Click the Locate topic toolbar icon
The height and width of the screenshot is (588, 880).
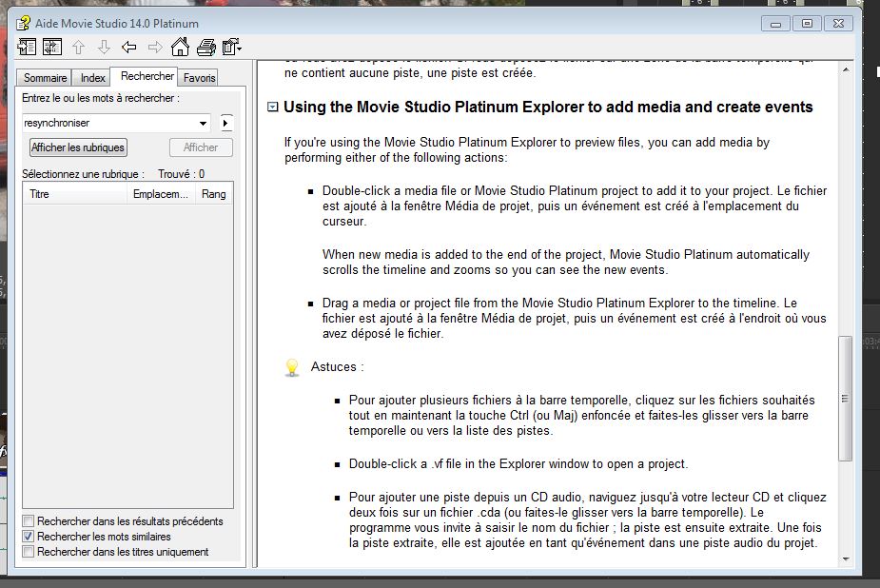[52, 47]
